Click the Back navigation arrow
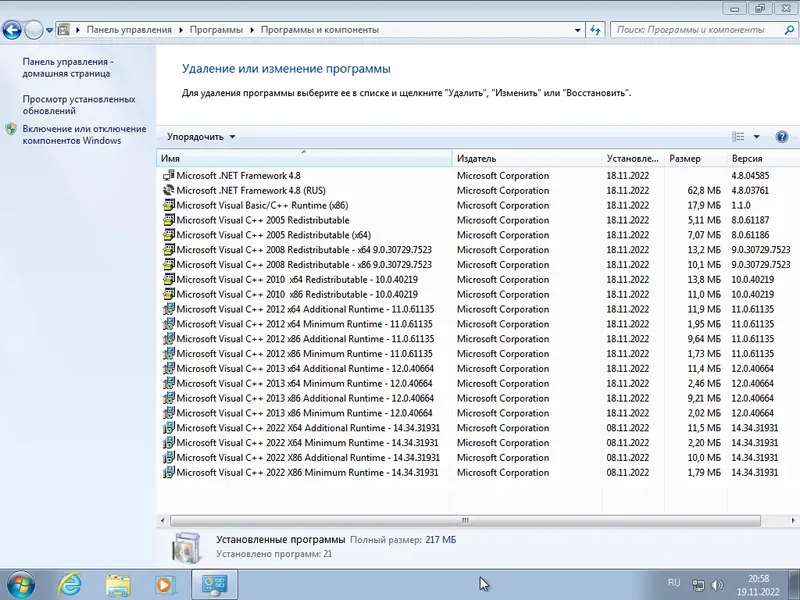800x600 pixels. coord(13,30)
